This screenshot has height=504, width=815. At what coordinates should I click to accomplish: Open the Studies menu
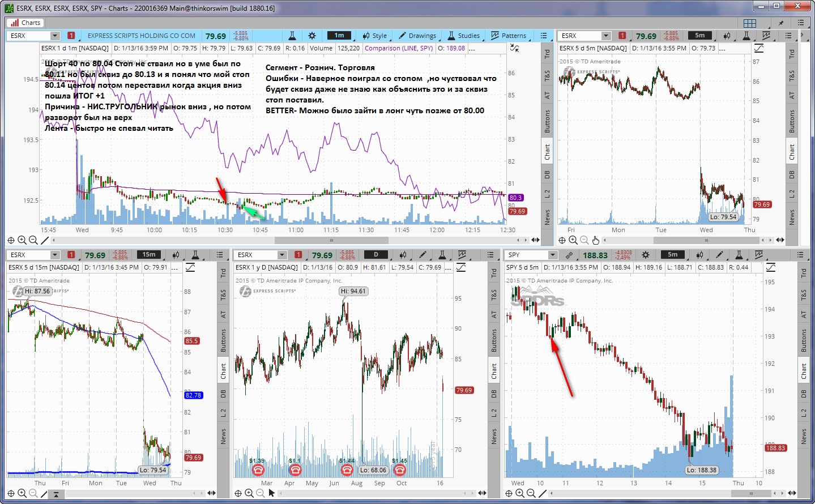click(464, 36)
